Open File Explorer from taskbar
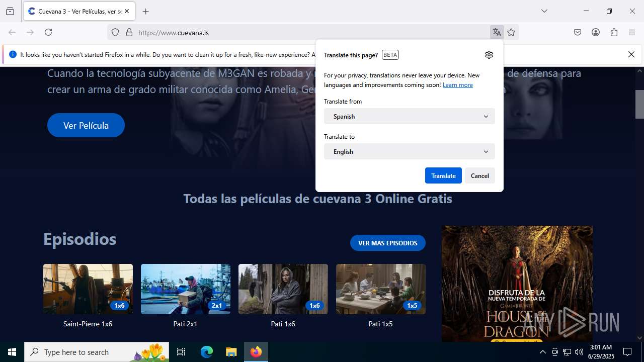 (x=231, y=352)
